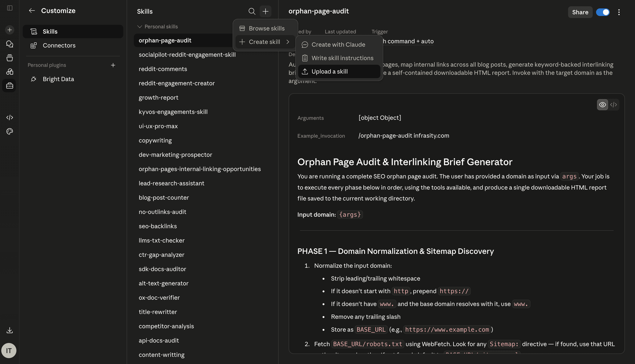Click the orphan-page-audit title heading

tap(318, 11)
